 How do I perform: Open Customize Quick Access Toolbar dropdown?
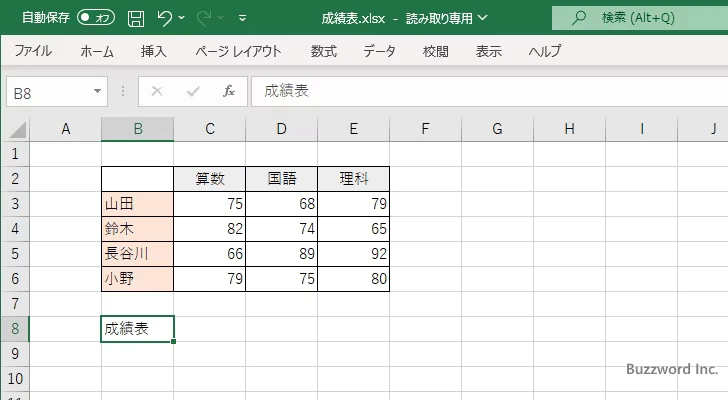242,18
